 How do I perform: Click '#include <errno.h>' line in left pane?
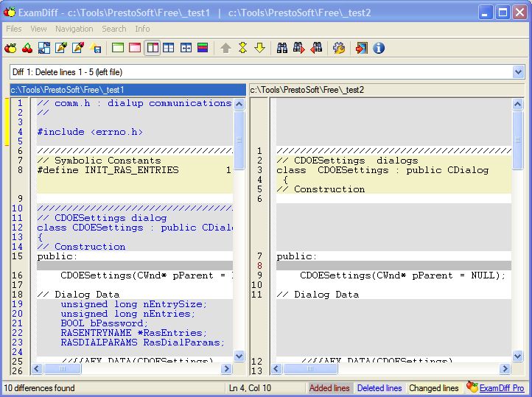90,132
